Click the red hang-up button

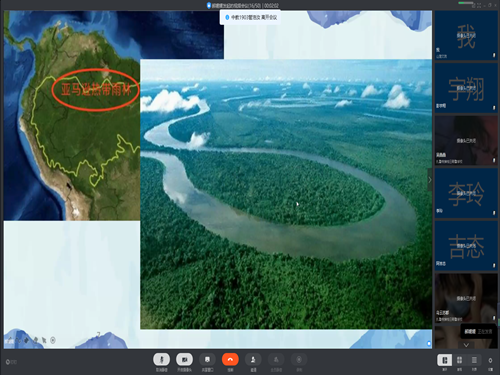pos(230,360)
